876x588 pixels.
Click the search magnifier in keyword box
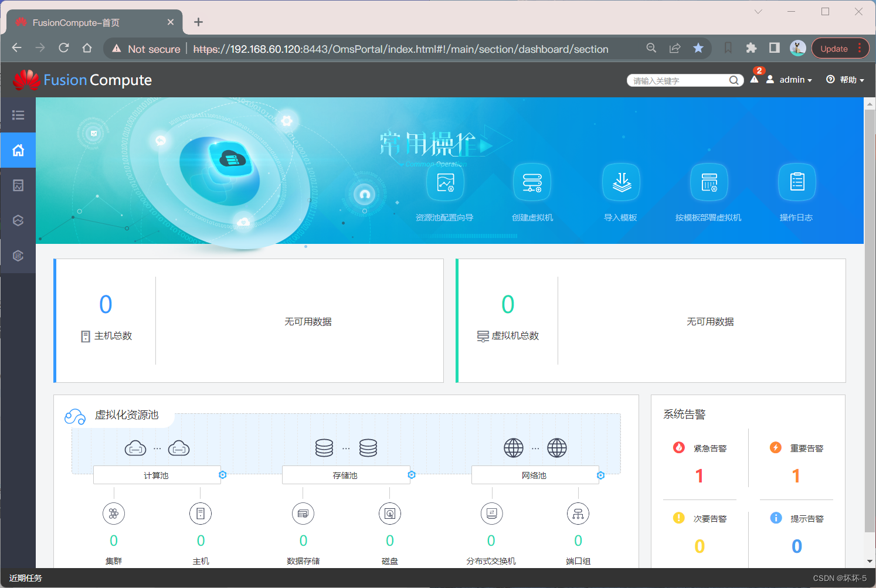pyautogui.click(x=734, y=80)
